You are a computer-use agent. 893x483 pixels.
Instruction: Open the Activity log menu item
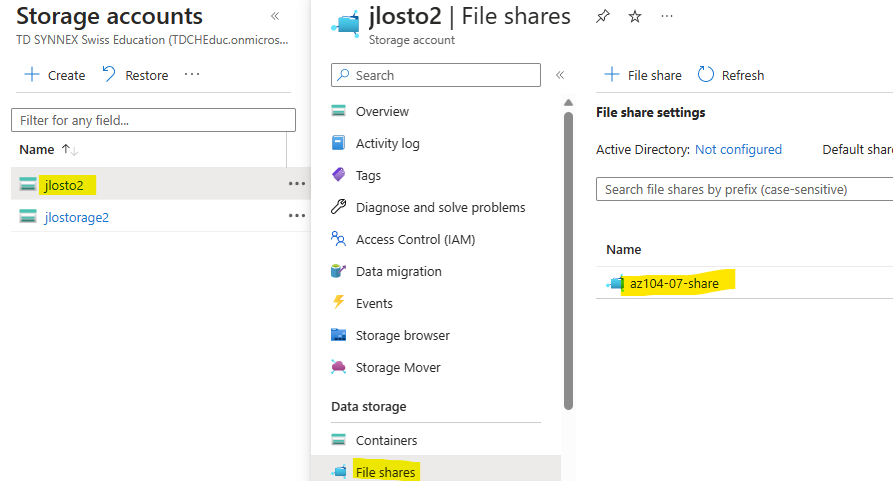(x=388, y=144)
